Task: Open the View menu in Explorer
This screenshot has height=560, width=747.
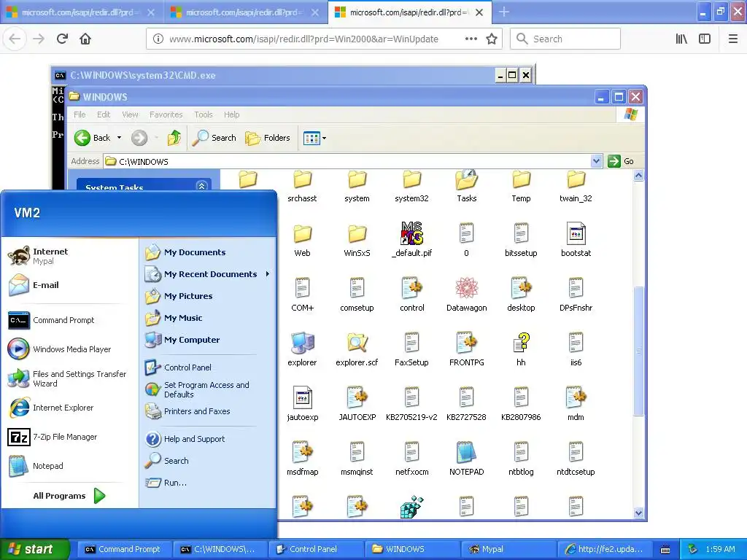Action: coord(130,114)
